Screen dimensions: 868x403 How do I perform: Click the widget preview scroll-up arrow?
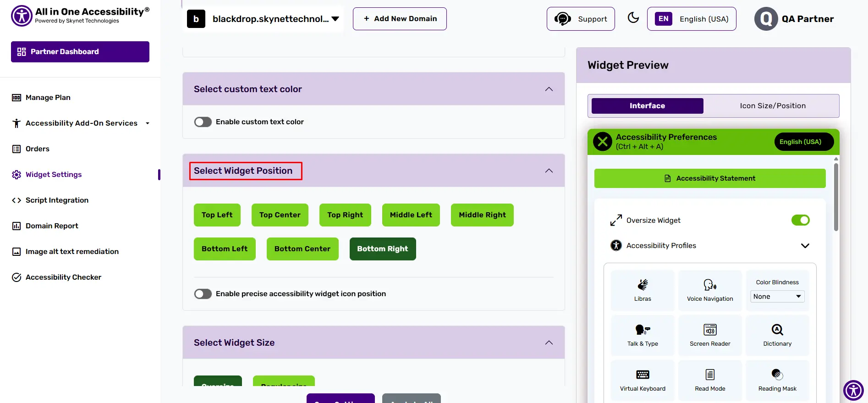click(x=836, y=159)
